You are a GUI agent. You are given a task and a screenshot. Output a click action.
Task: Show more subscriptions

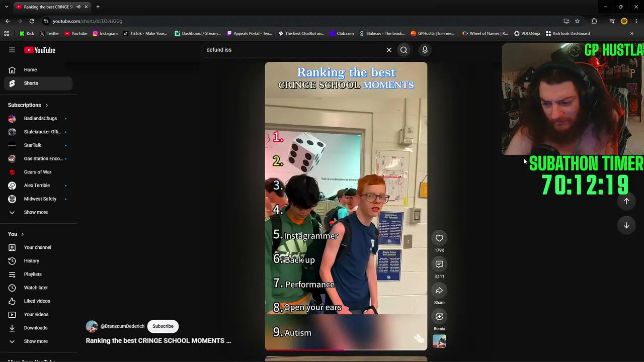pyautogui.click(x=38, y=212)
